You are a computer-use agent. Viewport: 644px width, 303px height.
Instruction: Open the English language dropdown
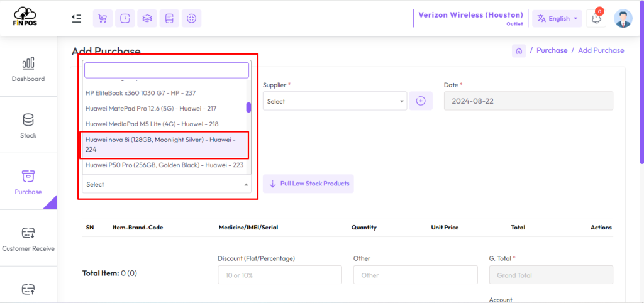[x=557, y=18]
